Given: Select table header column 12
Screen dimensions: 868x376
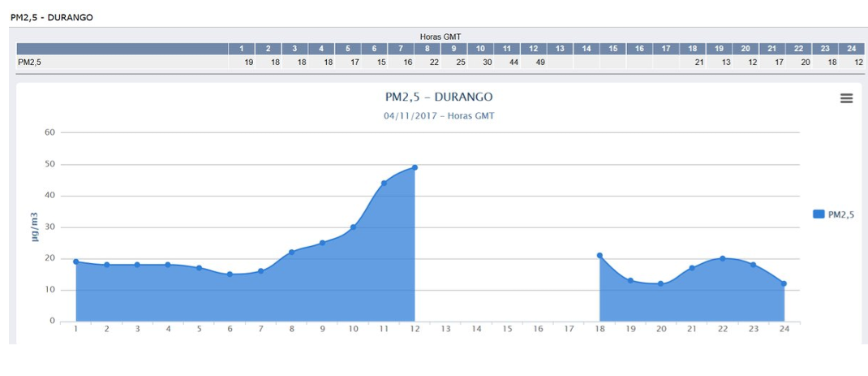Looking at the screenshot, I should click(533, 49).
